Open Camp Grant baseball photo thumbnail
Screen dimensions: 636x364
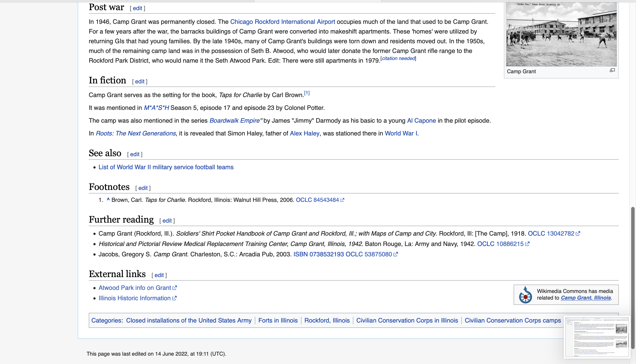(561, 34)
